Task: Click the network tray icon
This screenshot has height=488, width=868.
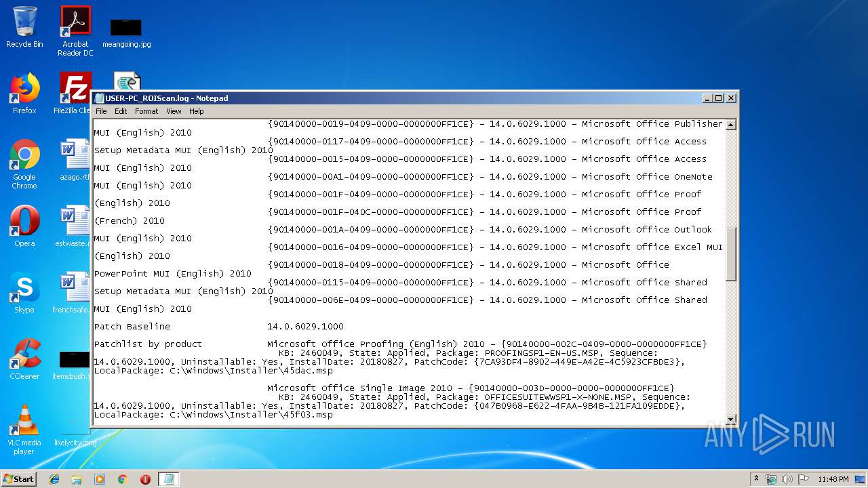Action: coord(771,479)
